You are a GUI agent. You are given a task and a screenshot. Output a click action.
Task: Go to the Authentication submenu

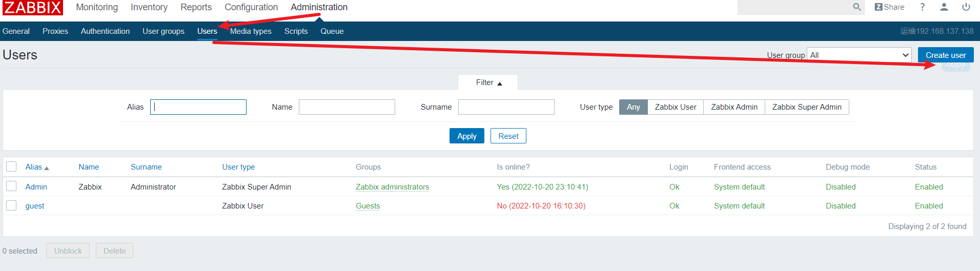[105, 31]
